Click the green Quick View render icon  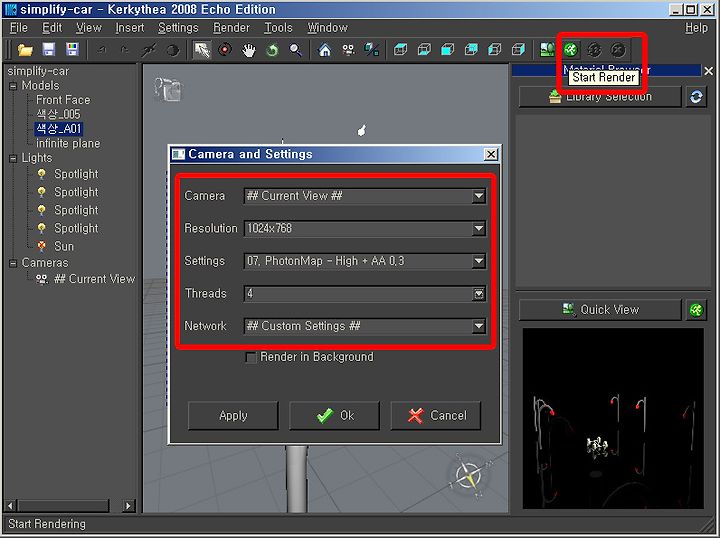tap(696, 310)
